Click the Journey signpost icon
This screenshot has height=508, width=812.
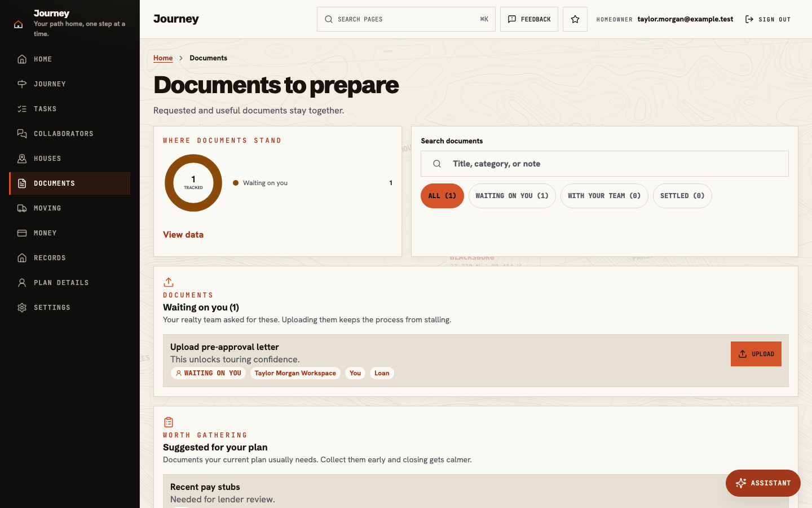[x=22, y=84]
